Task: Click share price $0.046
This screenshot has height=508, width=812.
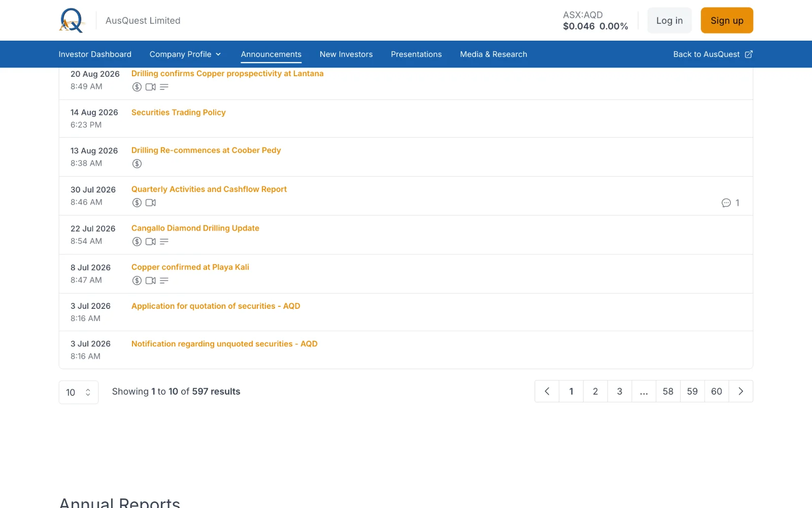Action: (579, 26)
